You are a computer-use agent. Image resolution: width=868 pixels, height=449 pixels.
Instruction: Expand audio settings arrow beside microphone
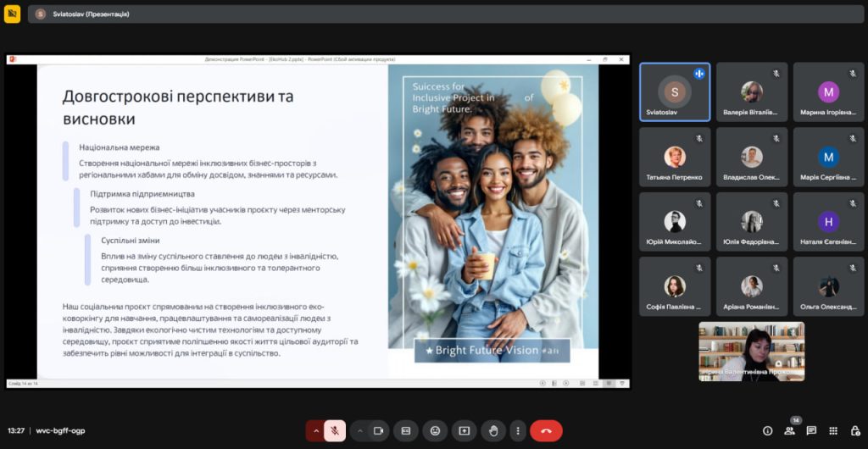[316, 430]
